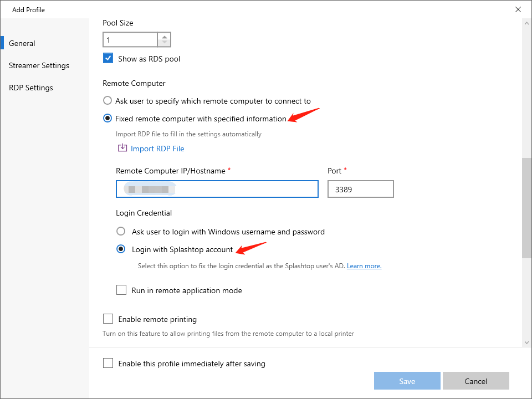Open the Learn more link
The height and width of the screenshot is (399, 532).
364,266
